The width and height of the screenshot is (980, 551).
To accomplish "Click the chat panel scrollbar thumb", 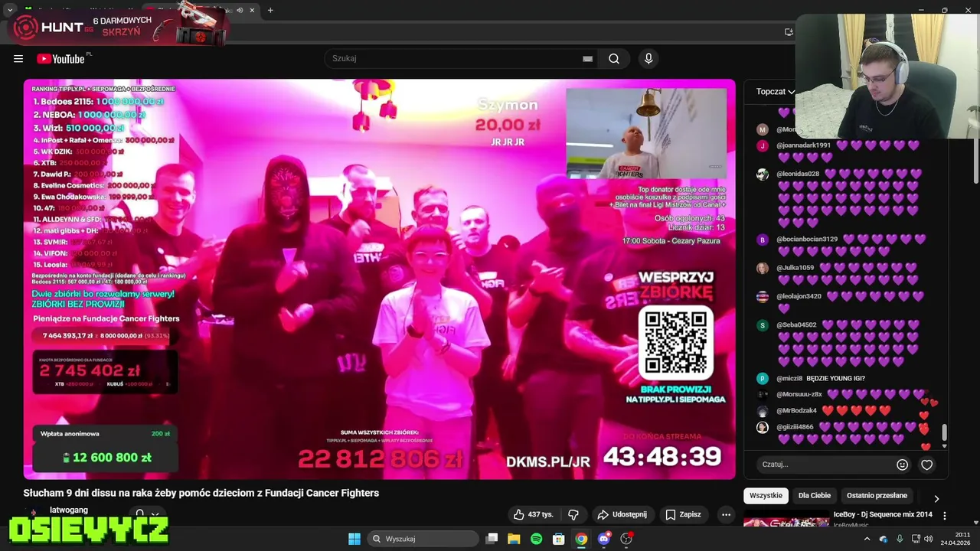I will pos(945,432).
